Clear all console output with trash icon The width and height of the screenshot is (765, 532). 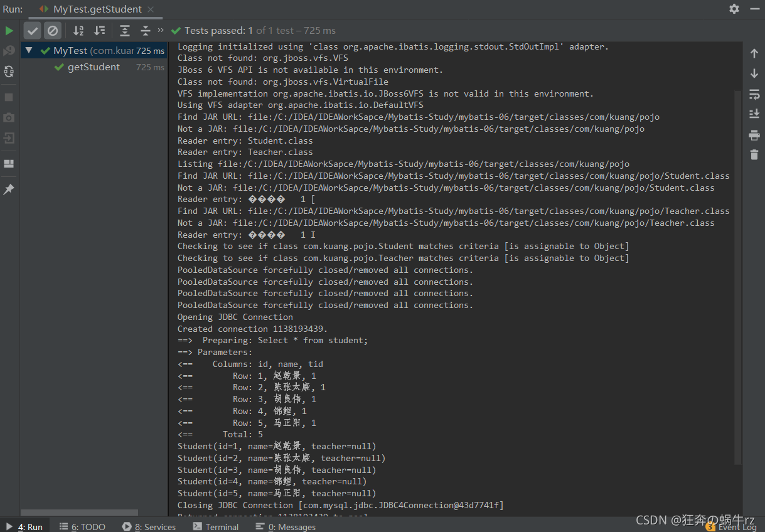point(754,154)
